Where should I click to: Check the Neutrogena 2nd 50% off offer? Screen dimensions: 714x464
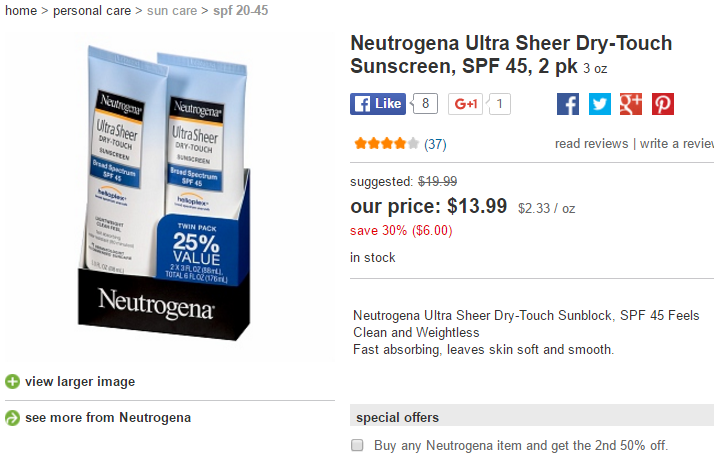pos(357,445)
